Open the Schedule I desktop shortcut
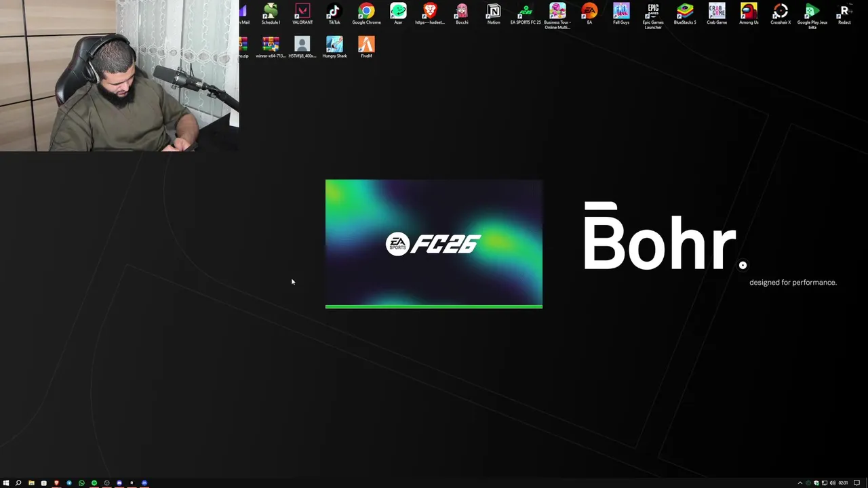 tap(271, 14)
